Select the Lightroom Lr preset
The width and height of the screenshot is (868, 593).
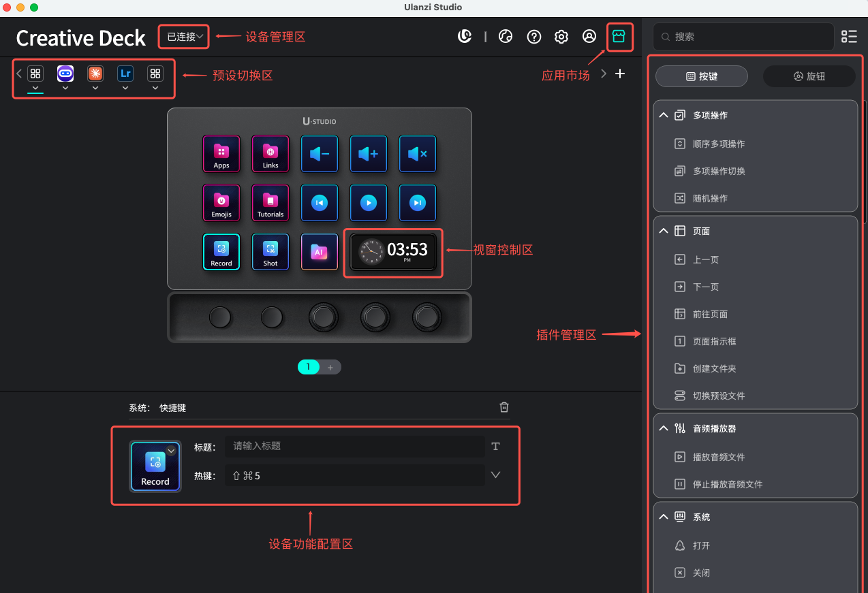[125, 74]
